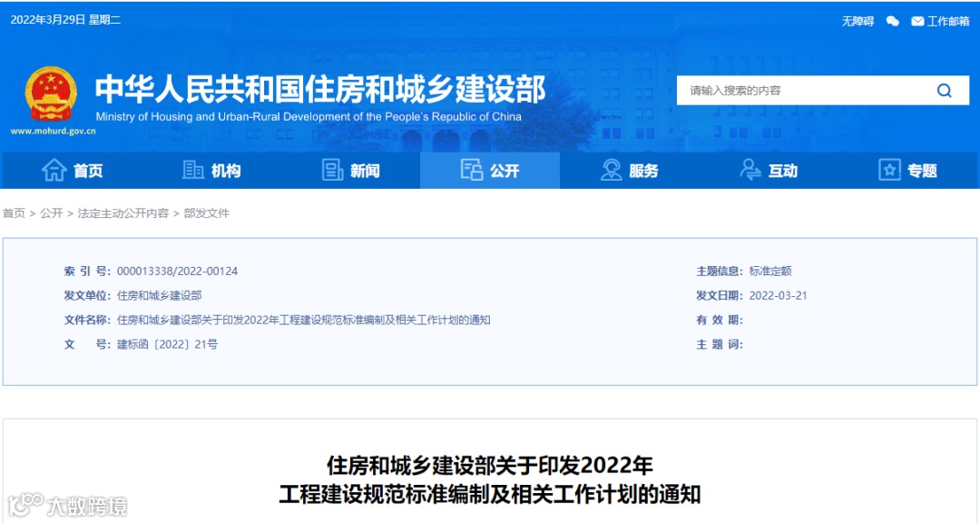Click the document icon for 公开

(x=472, y=170)
